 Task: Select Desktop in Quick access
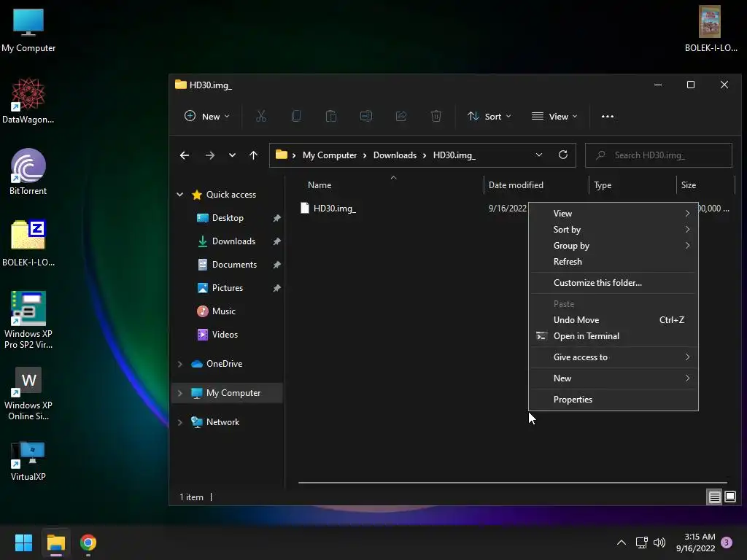pyautogui.click(x=228, y=217)
